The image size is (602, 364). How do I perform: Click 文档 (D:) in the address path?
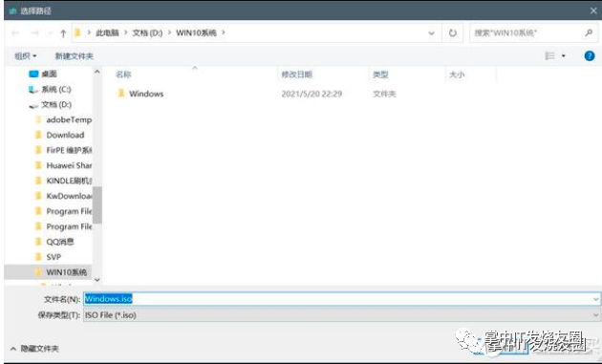pos(147,33)
